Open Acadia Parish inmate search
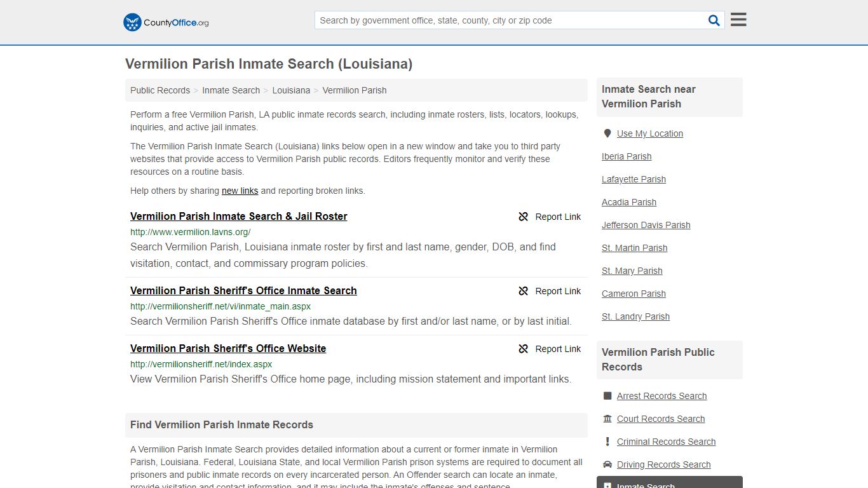The width and height of the screenshot is (868, 488). point(629,202)
